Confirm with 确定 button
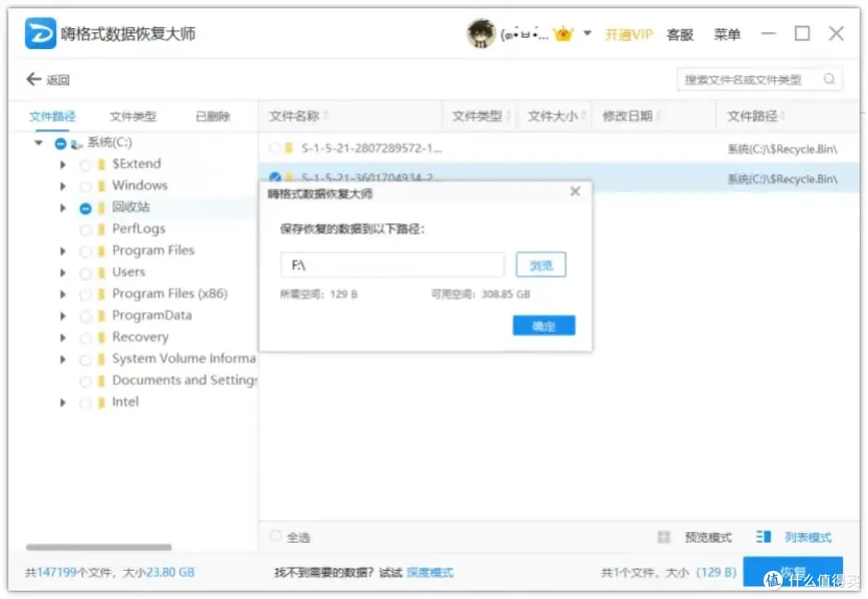868x599 pixels. (543, 326)
